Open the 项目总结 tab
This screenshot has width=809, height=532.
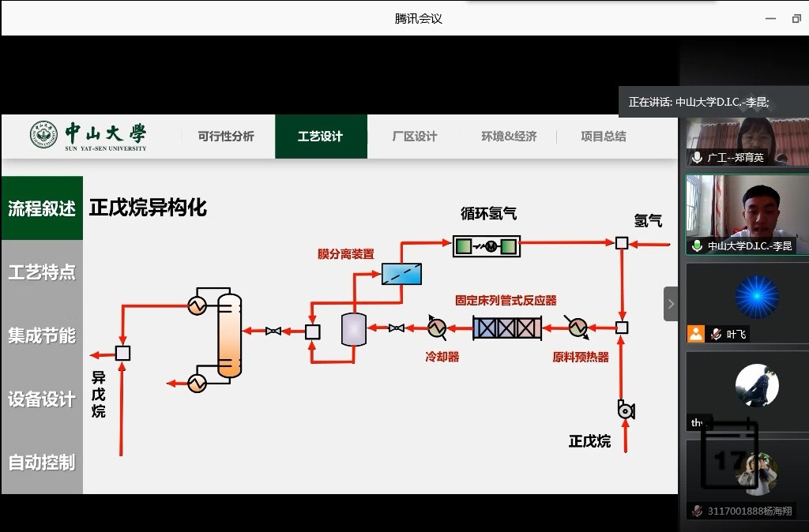(604, 137)
